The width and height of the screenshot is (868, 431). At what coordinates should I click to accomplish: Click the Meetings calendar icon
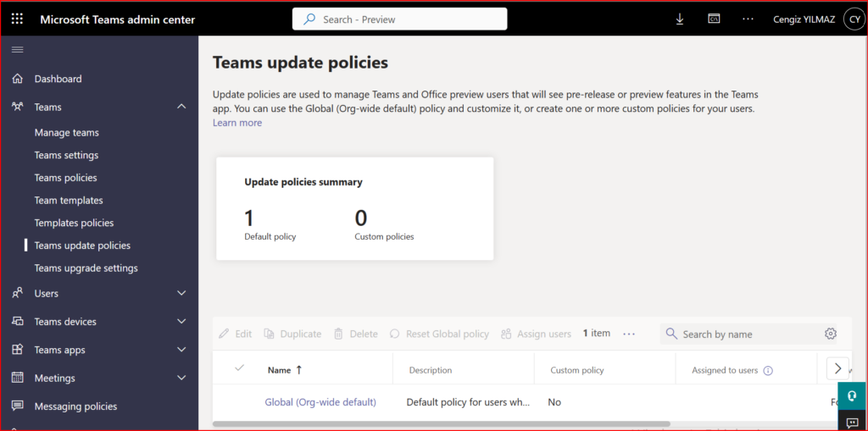[18, 378]
